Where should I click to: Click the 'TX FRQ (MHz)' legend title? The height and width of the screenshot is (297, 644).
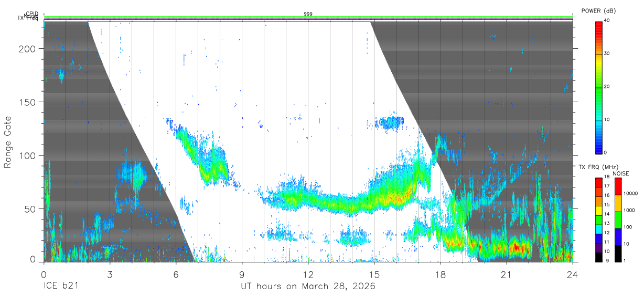pyautogui.click(x=598, y=167)
